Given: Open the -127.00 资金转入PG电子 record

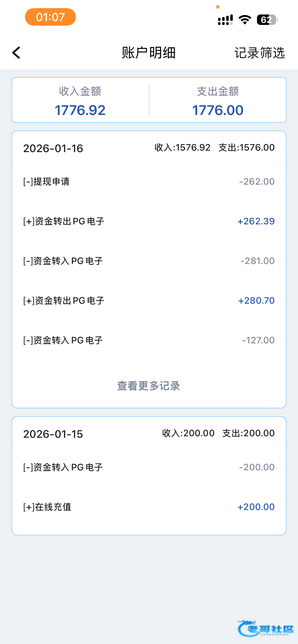Looking at the screenshot, I should [x=149, y=340].
